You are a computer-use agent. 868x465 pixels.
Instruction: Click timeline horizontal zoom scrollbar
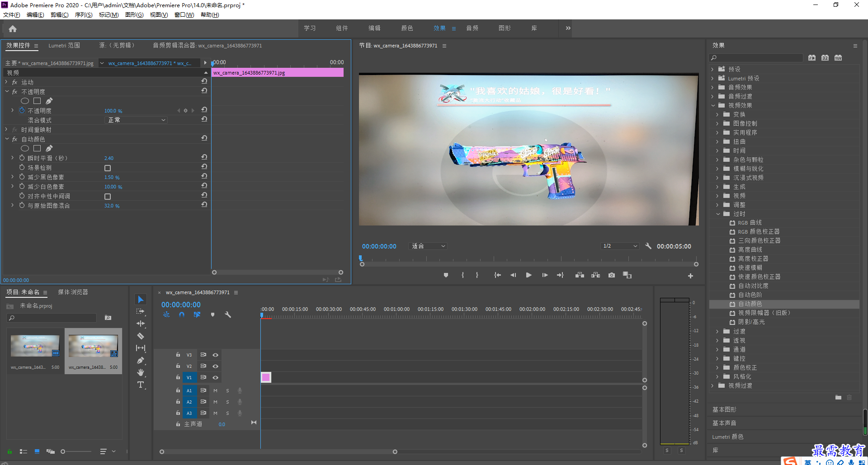click(278, 452)
